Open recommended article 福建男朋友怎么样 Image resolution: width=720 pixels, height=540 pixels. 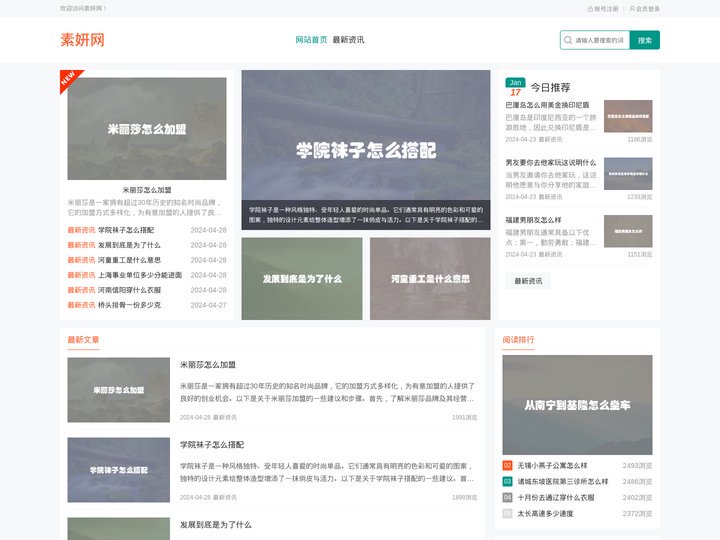(x=533, y=220)
